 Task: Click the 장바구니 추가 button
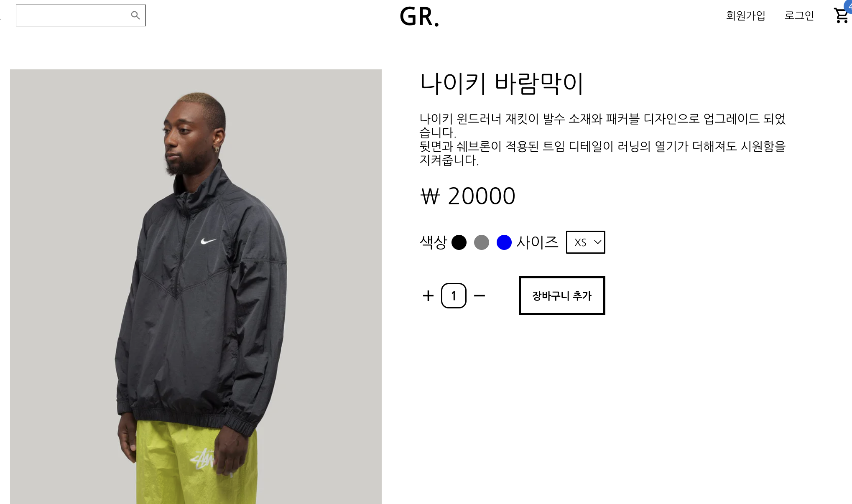(x=562, y=295)
